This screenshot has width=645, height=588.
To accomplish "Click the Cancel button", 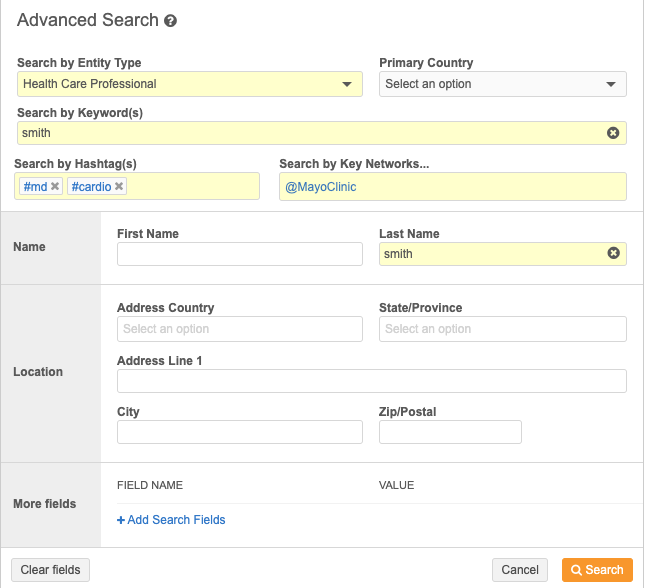I will pos(519,570).
